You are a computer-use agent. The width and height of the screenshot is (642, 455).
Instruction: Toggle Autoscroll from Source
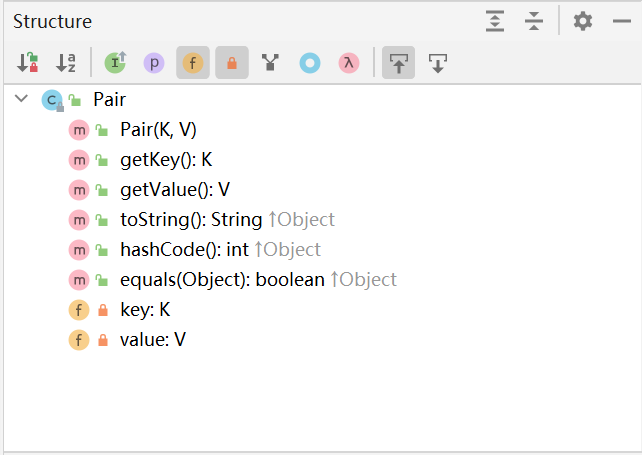(438, 63)
